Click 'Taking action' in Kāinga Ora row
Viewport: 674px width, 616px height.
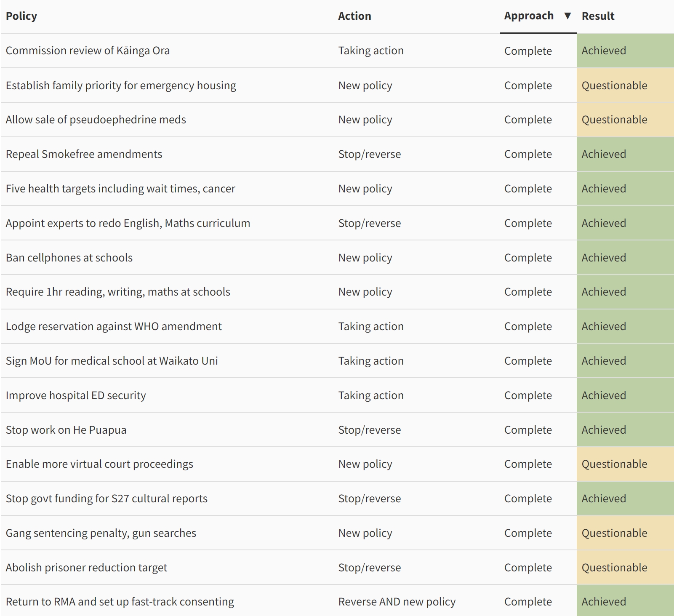pos(371,51)
